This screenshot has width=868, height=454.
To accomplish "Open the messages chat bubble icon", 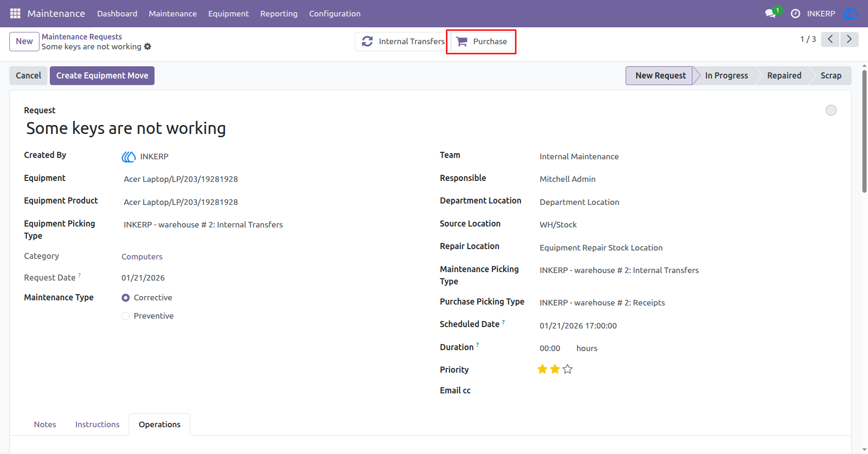I will tap(770, 14).
